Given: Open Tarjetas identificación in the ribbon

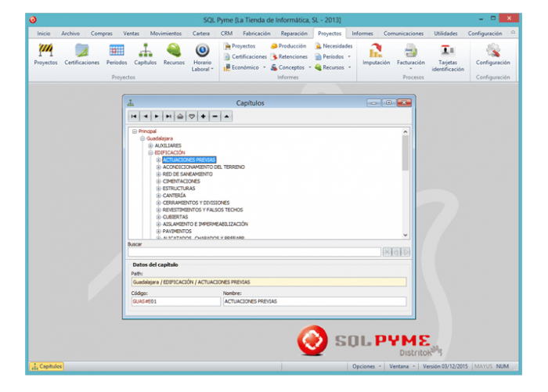Looking at the screenshot, I should click(x=447, y=55).
